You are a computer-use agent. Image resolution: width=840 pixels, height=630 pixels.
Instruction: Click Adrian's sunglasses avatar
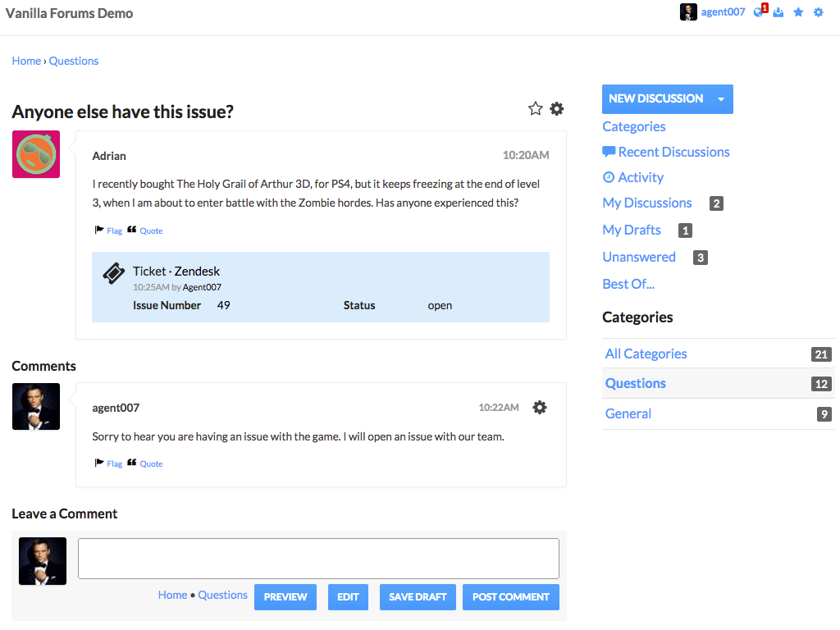pyautogui.click(x=36, y=154)
